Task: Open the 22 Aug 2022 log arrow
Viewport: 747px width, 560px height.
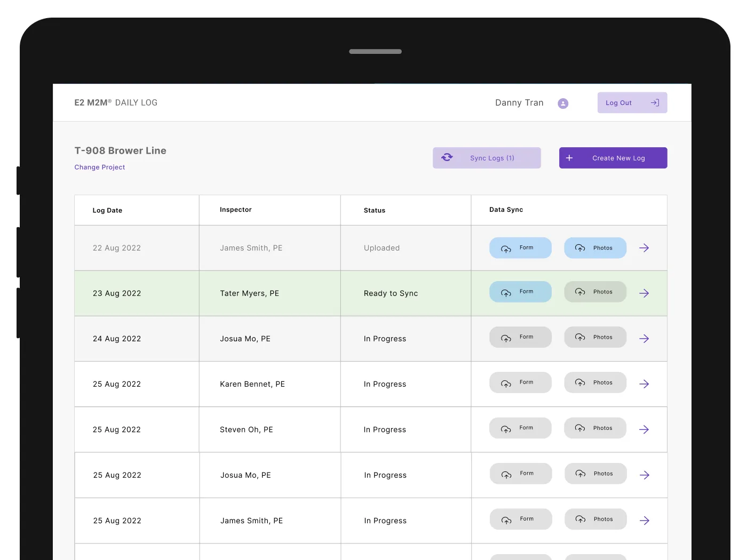Action: (x=644, y=248)
